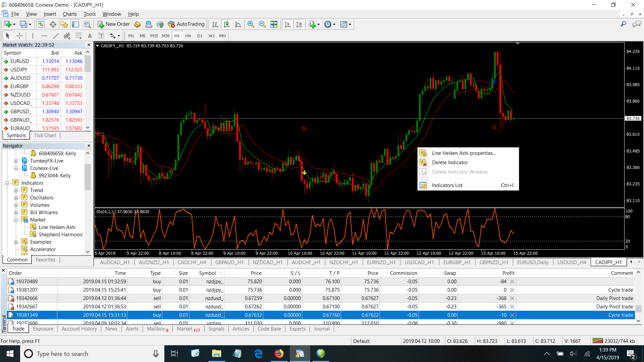Toggle the chart auto scroll icon
The image size is (644, 362).
287,24
